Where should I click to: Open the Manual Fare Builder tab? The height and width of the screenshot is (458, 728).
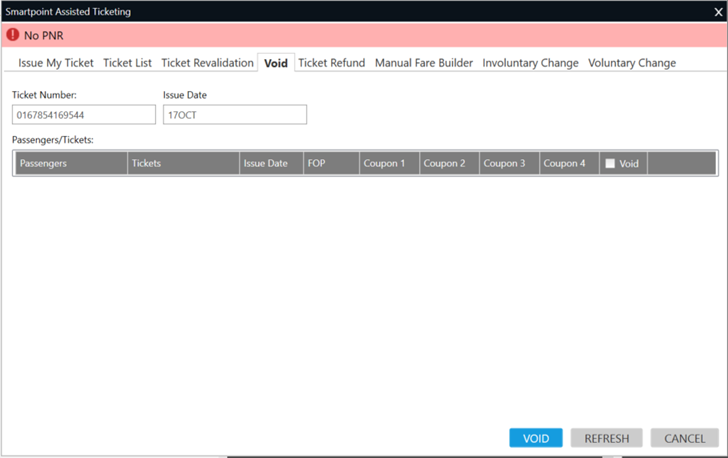(x=424, y=63)
